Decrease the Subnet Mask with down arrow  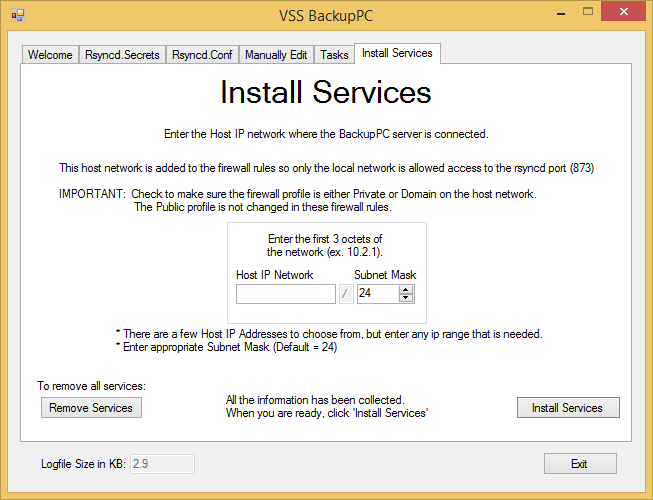point(406,298)
